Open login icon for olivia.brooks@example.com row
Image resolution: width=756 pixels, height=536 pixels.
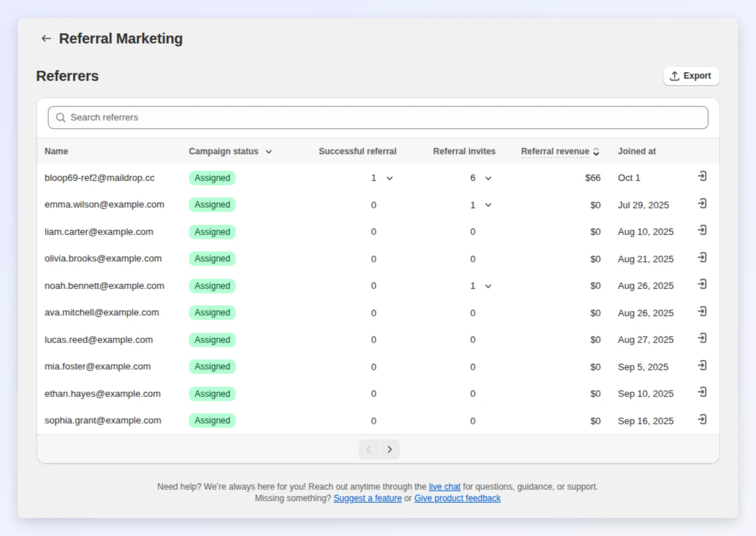702,257
